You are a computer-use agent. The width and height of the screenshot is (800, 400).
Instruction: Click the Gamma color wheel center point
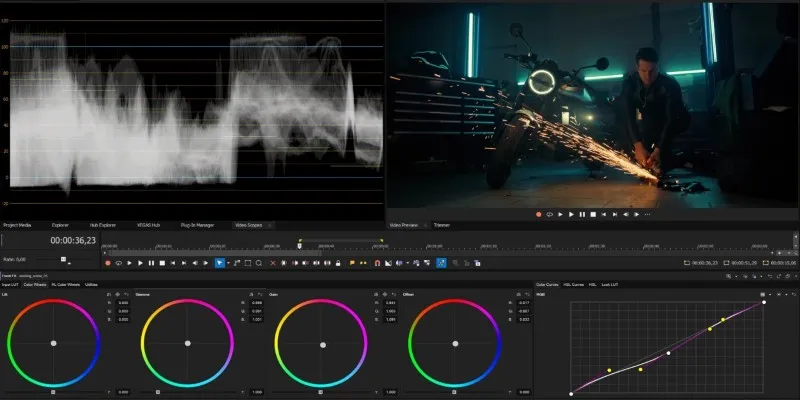[x=187, y=343]
